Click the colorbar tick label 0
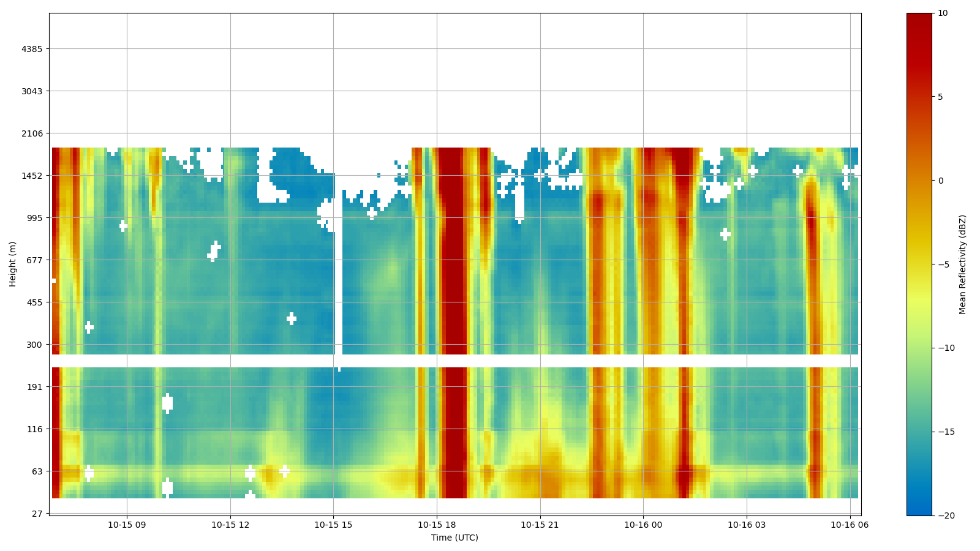Image resolution: width=980 pixels, height=551 pixels. point(940,181)
